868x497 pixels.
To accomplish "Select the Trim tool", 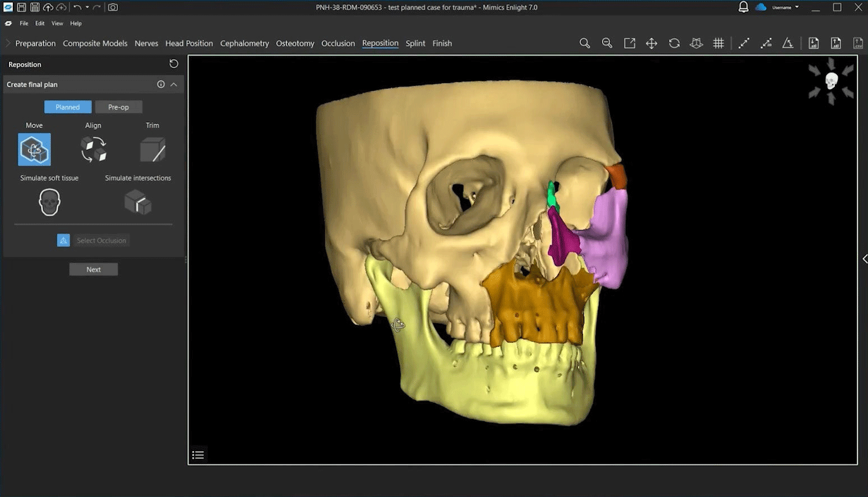I will tap(152, 149).
